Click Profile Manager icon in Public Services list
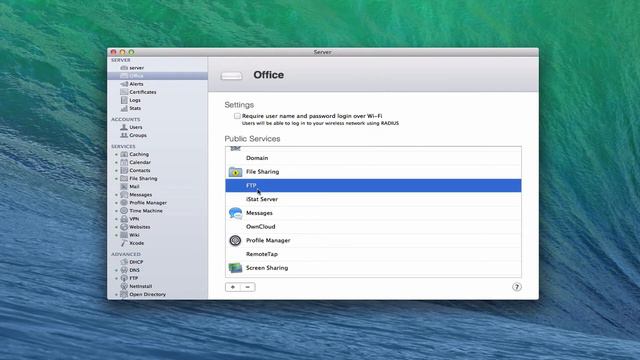Image resolution: width=640 pixels, height=360 pixels. (235, 240)
